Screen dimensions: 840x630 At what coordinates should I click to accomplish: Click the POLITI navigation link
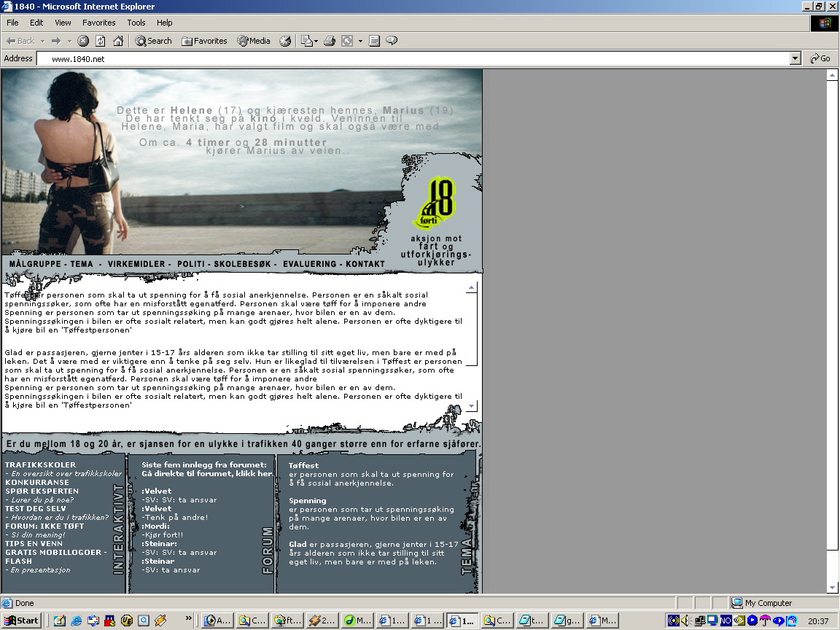189,264
